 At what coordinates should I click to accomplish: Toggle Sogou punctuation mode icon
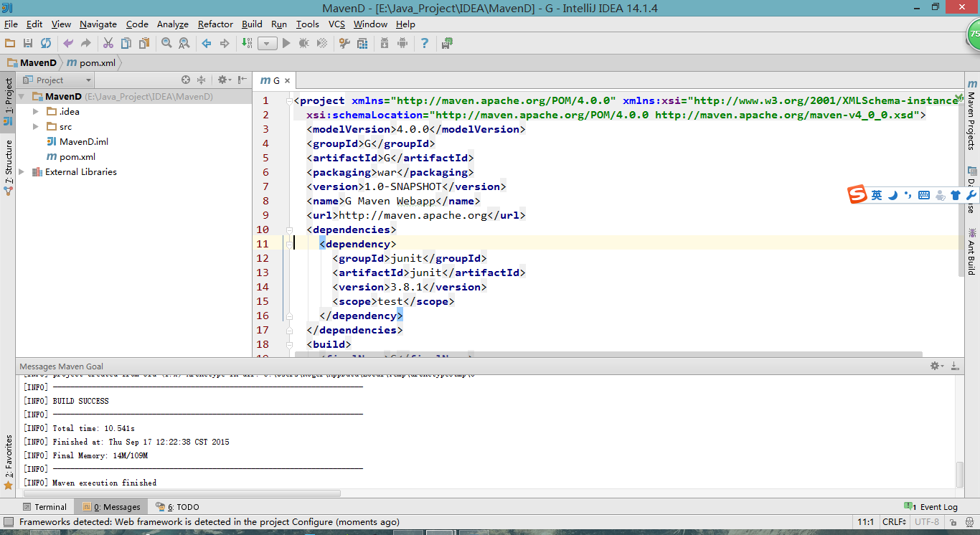908,194
